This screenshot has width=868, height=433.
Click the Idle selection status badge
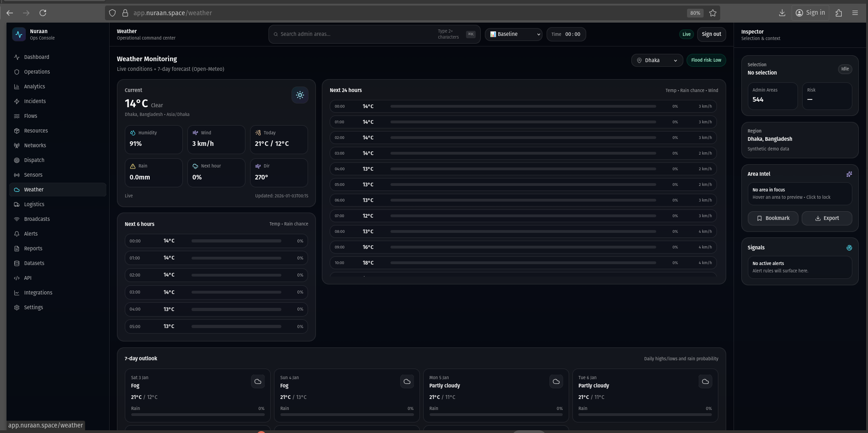[845, 69]
